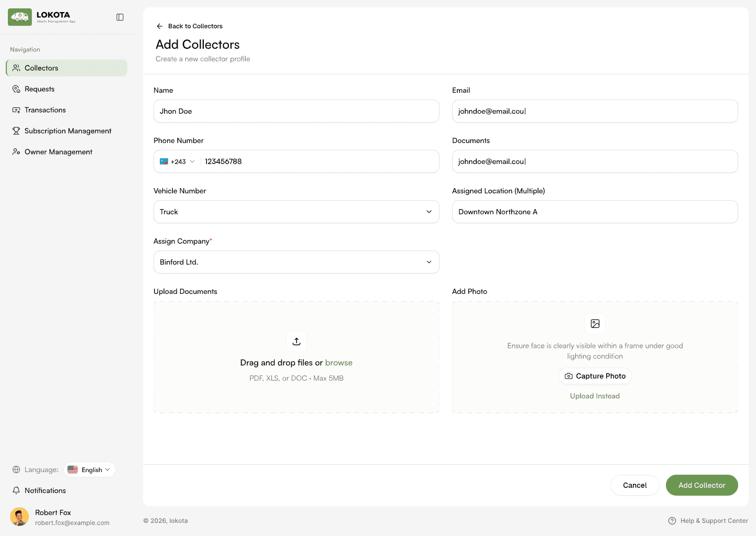Click the camera icon in Capture Photo
This screenshot has width=756, height=536.
[x=568, y=376]
